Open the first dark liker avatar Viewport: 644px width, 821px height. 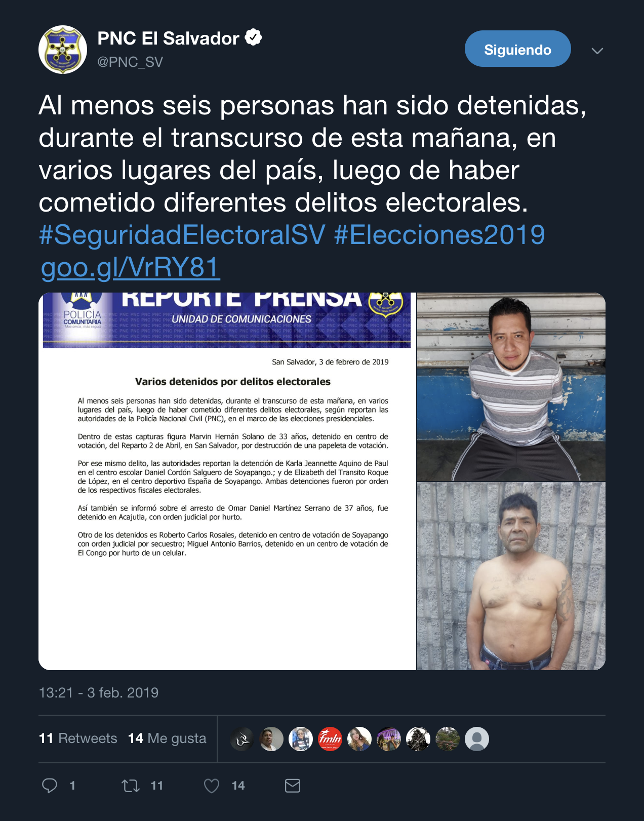coord(242,739)
